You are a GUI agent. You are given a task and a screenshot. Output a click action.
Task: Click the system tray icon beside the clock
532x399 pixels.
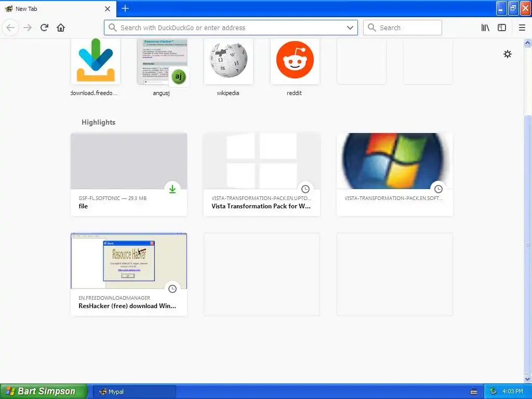tap(494, 391)
